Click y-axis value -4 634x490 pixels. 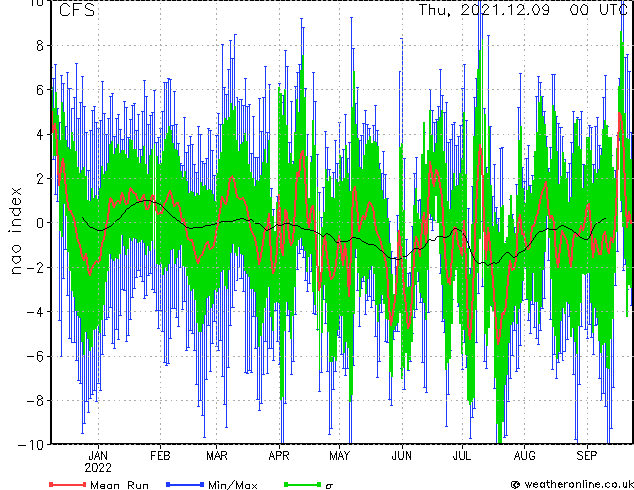tap(35, 312)
